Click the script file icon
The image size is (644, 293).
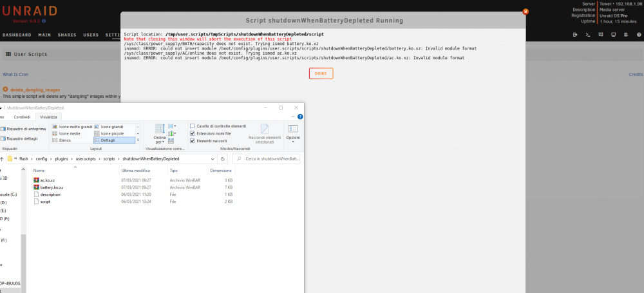[x=37, y=202]
